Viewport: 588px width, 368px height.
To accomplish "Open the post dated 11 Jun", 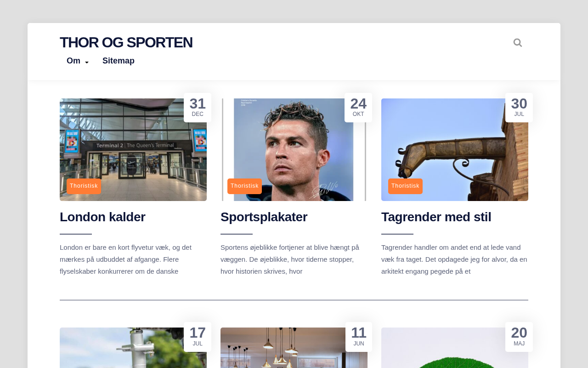I will 294,348.
